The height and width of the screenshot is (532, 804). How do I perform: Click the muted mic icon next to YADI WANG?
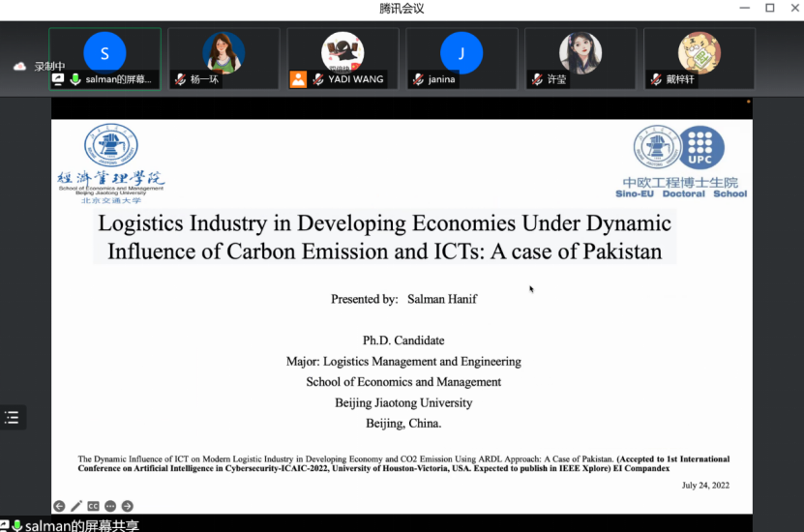pos(318,79)
